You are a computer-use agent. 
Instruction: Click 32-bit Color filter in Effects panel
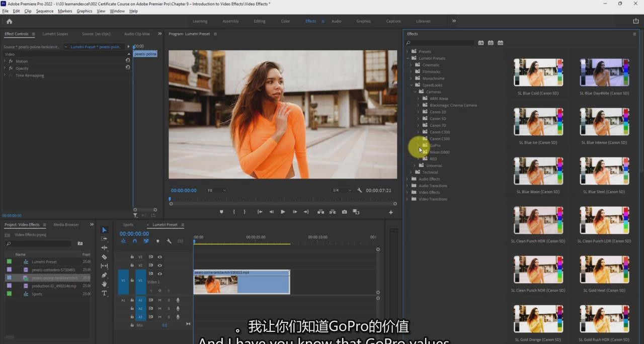[x=491, y=43]
